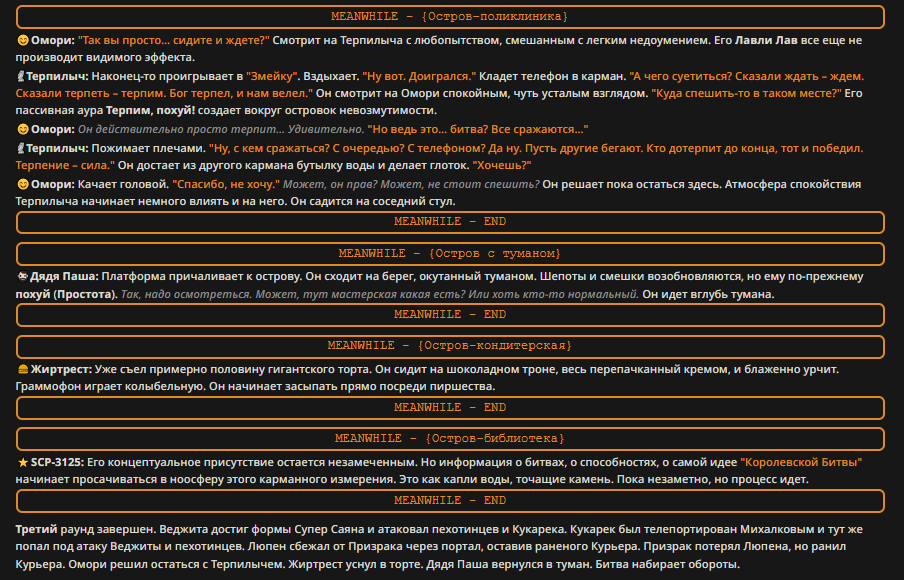The width and height of the screenshot is (904, 580).
Task: Click the emoji before Терпилыч's "Пожимает плечами" line
Action: pyautogui.click(x=20, y=148)
